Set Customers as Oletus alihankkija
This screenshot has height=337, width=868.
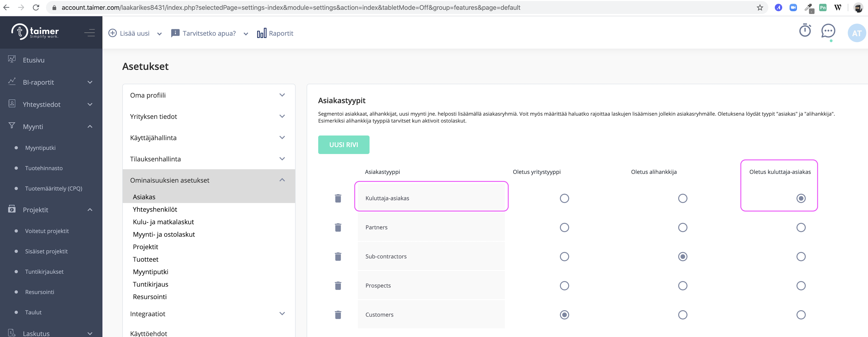point(682,314)
